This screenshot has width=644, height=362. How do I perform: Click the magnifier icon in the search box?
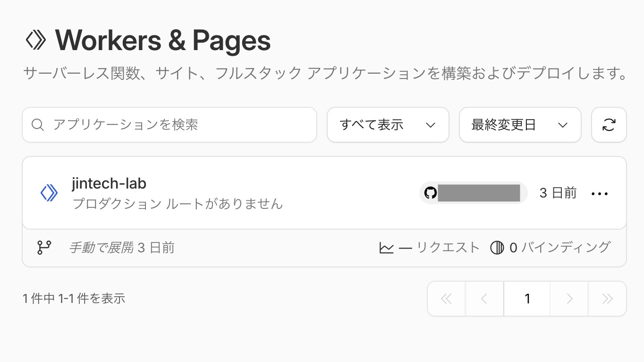[38, 125]
